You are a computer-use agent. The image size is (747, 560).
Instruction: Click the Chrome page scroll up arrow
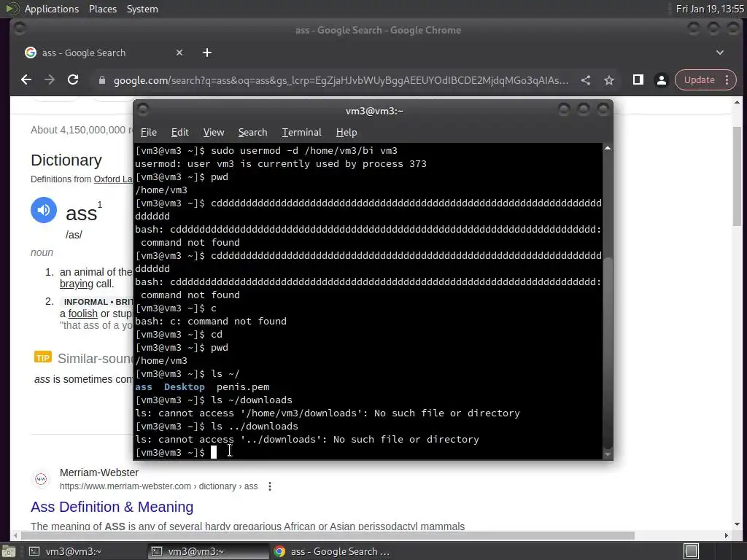[x=737, y=102]
